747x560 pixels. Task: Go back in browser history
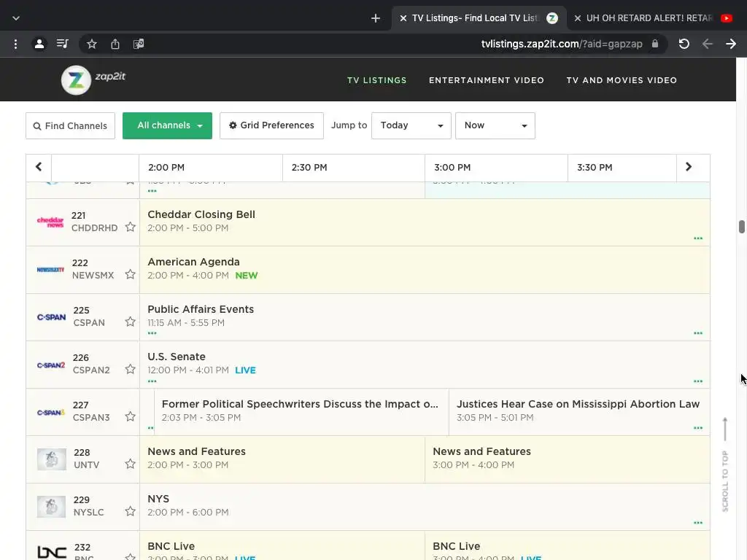(708, 44)
